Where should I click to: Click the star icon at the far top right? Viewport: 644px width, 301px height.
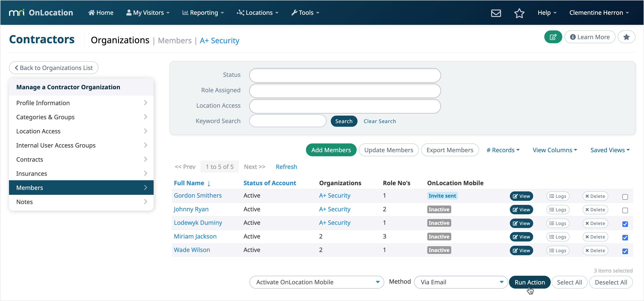(627, 37)
